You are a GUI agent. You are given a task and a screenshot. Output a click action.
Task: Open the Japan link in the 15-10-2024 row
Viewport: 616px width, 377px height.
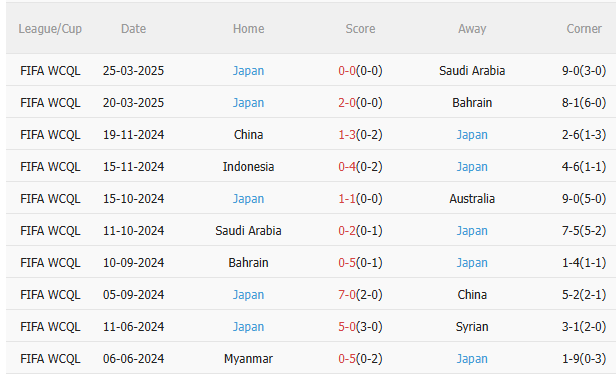coord(248,199)
